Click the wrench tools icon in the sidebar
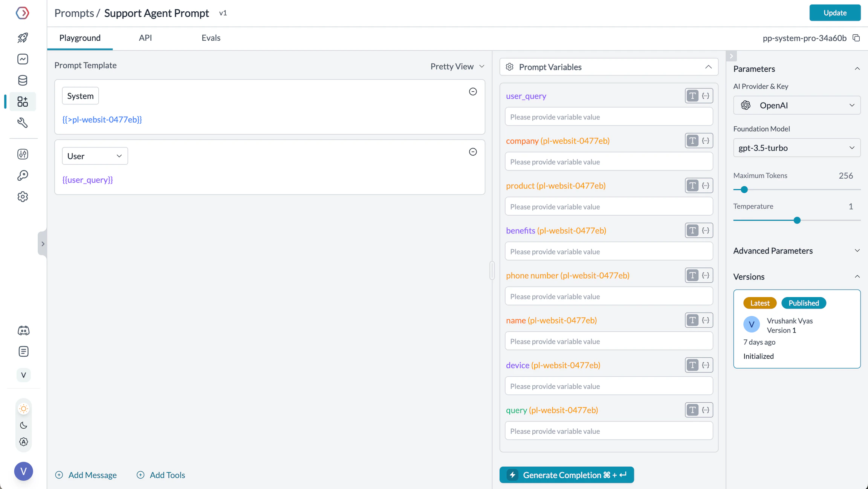The width and height of the screenshot is (868, 489). point(23,123)
